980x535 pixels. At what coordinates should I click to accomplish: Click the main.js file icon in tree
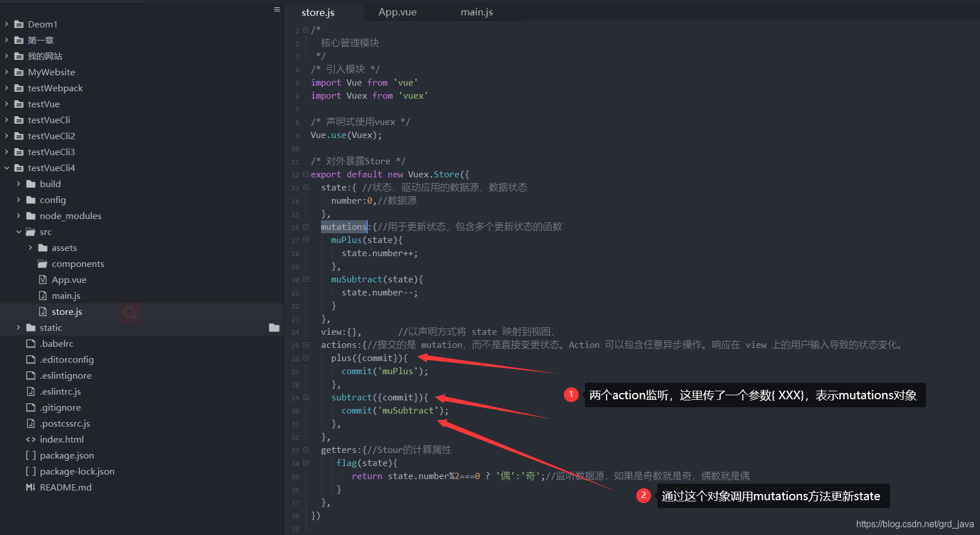43,295
